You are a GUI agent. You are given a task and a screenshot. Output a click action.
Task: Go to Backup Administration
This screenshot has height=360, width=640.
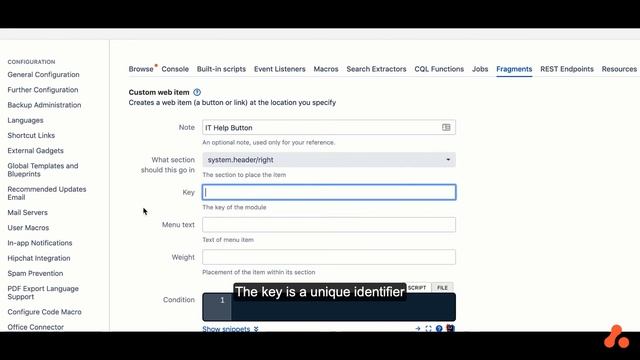pyautogui.click(x=44, y=105)
